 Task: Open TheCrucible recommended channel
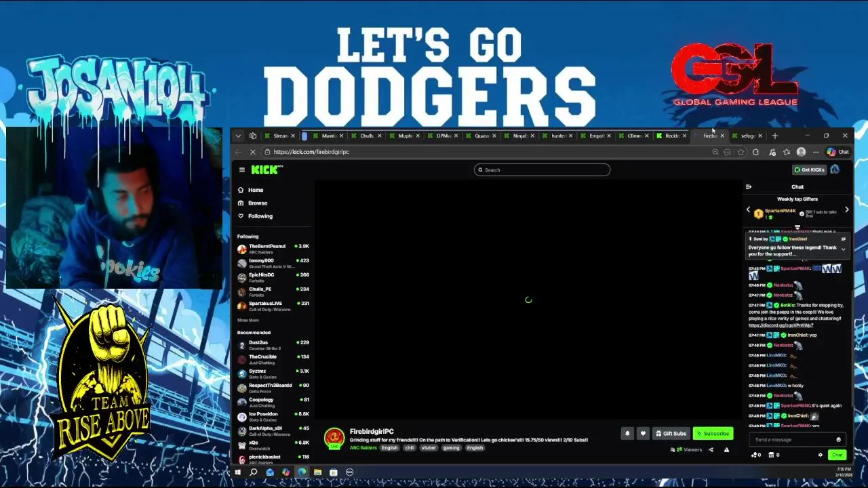point(273,359)
